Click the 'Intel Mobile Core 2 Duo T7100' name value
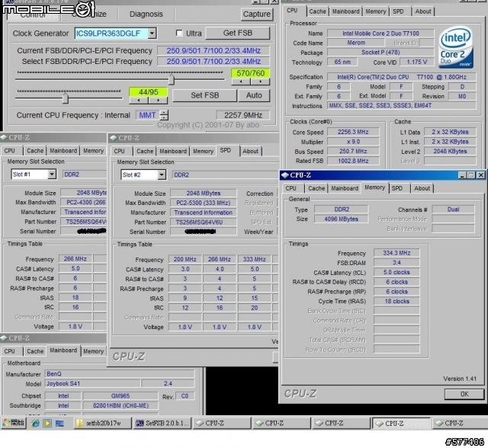488x448 pixels. click(x=380, y=34)
